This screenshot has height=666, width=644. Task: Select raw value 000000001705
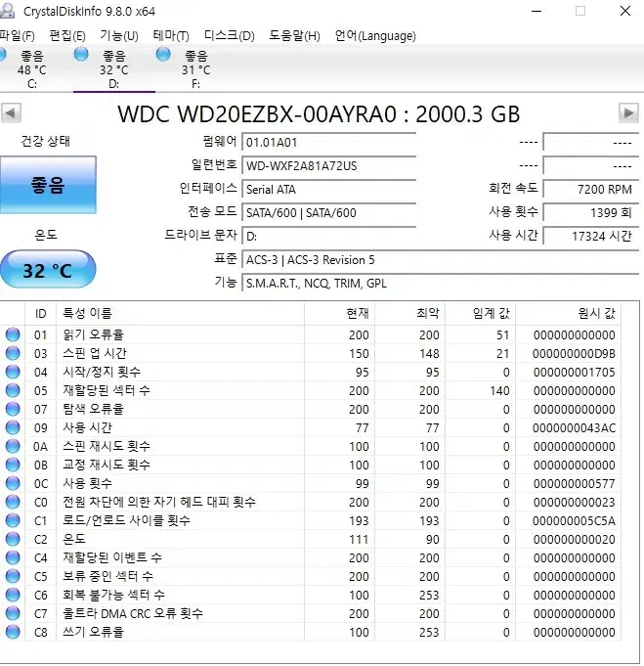[574, 373]
